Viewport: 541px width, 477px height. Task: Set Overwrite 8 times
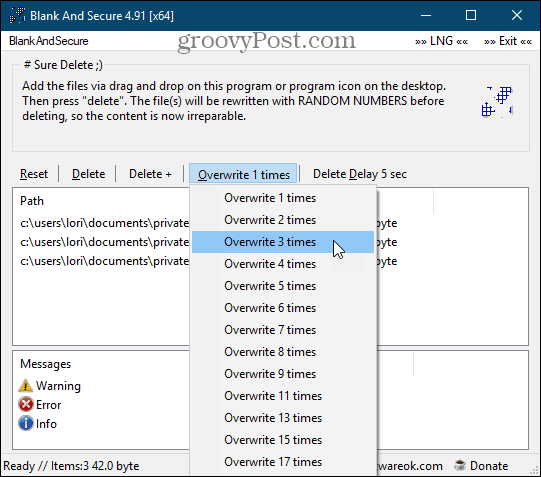(283, 352)
